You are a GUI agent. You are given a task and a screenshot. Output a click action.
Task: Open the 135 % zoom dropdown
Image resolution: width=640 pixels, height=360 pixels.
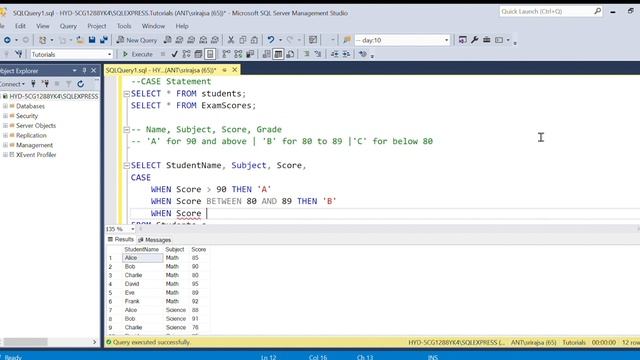pyautogui.click(x=133, y=229)
